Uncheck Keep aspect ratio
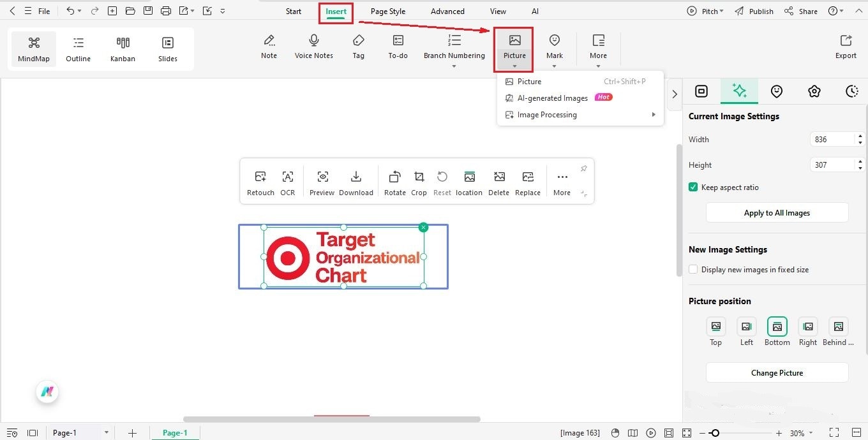 pyautogui.click(x=693, y=187)
